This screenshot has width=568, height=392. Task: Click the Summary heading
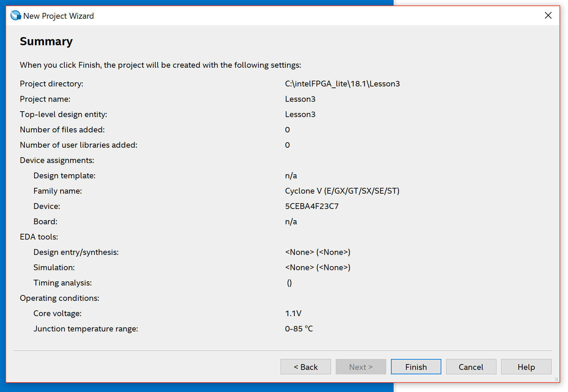tap(46, 41)
